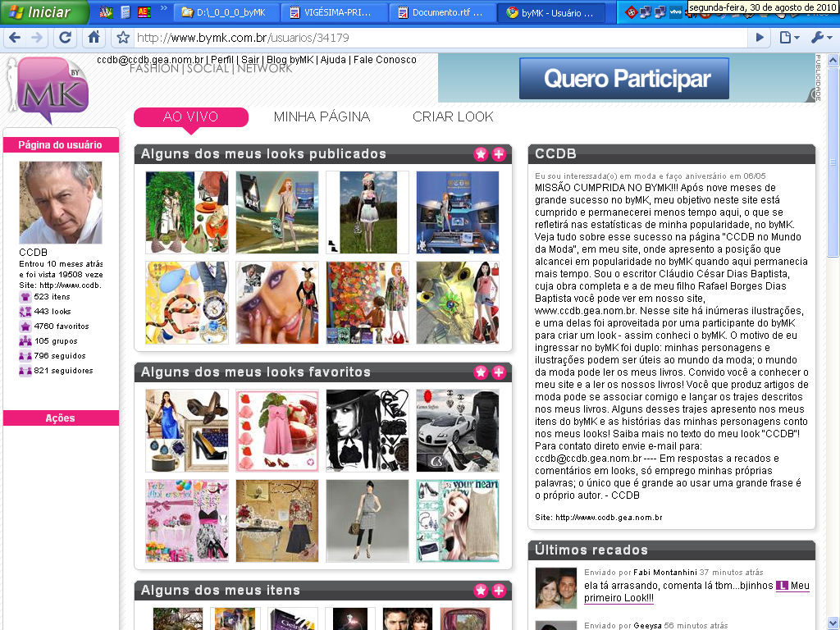Click the 523 itens shirt icon
The width and height of the screenshot is (840, 630).
coord(25,297)
